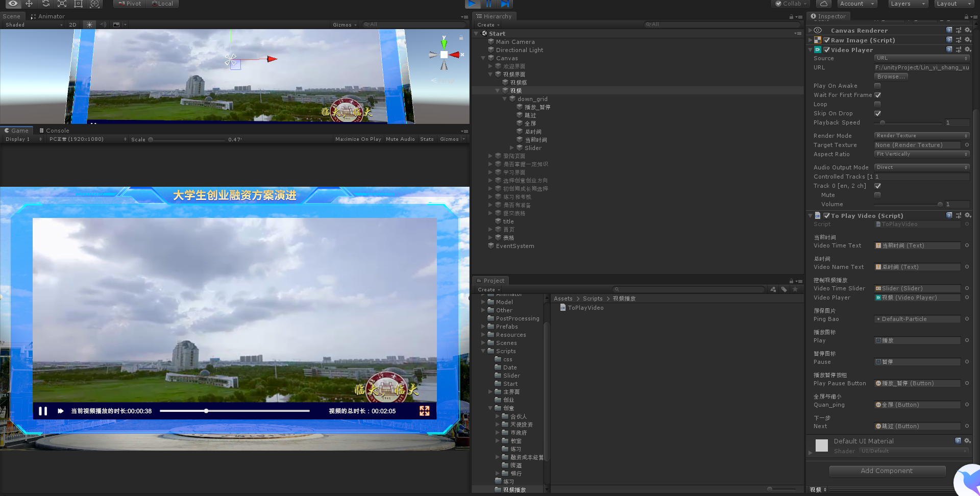This screenshot has width=980, height=496.
Task: Toggle scene lighting with the sun icon
Action: point(89,24)
